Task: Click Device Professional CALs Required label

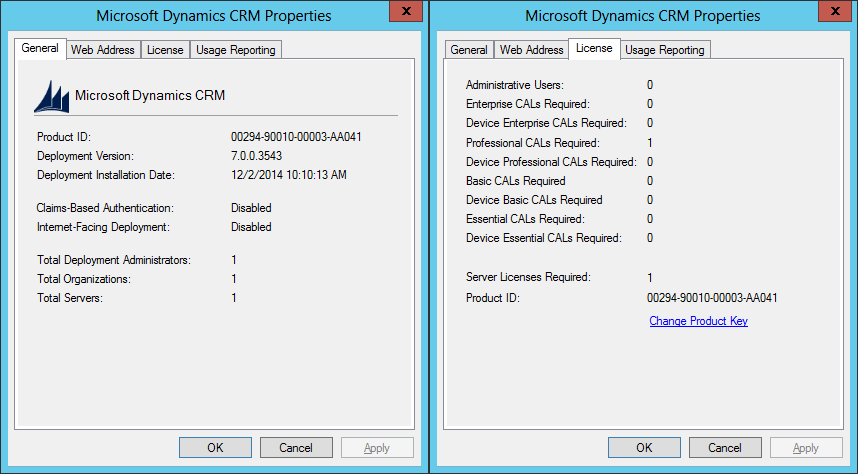Action: 551,162
